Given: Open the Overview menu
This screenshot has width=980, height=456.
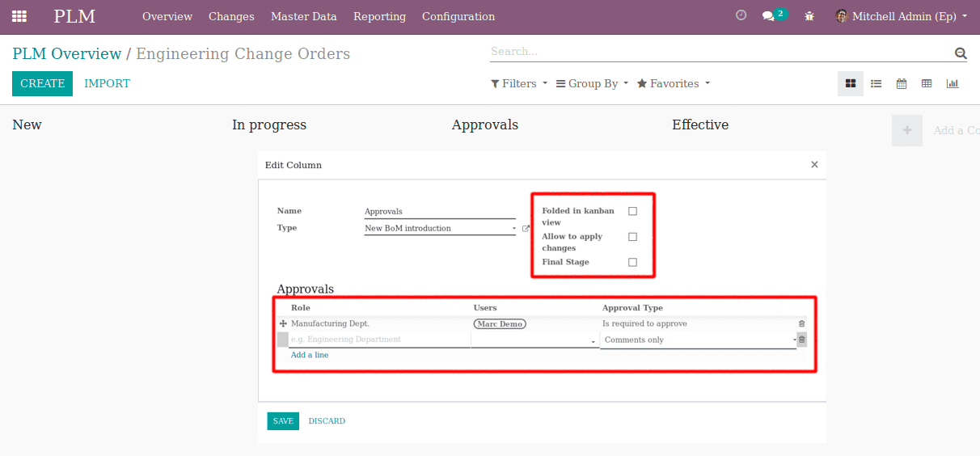Looking at the screenshot, I should click(x=167, y=16).
